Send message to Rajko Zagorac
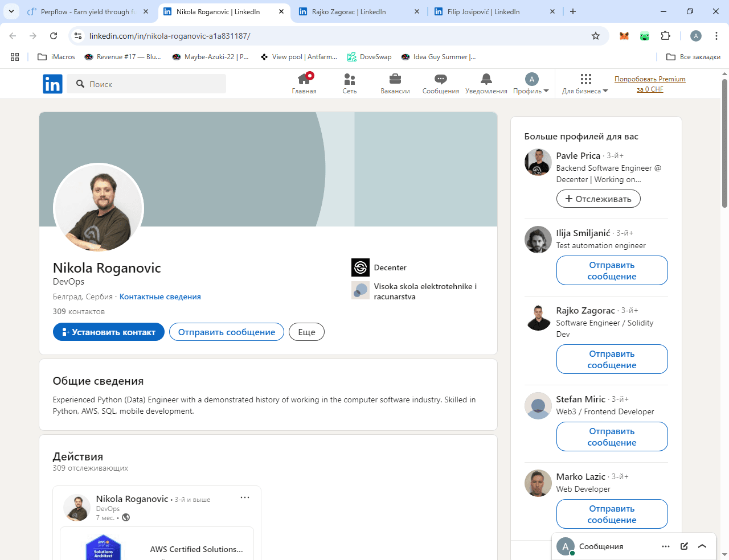The image size is (729, 560). 612,359
